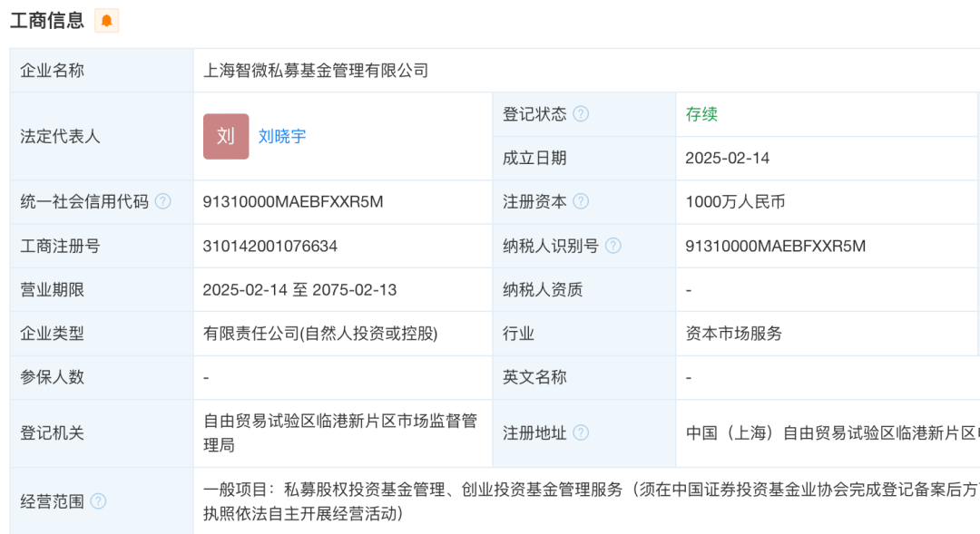Click help icon beside 经营范围
980x534 pixels.
click(x=98, y=500)
